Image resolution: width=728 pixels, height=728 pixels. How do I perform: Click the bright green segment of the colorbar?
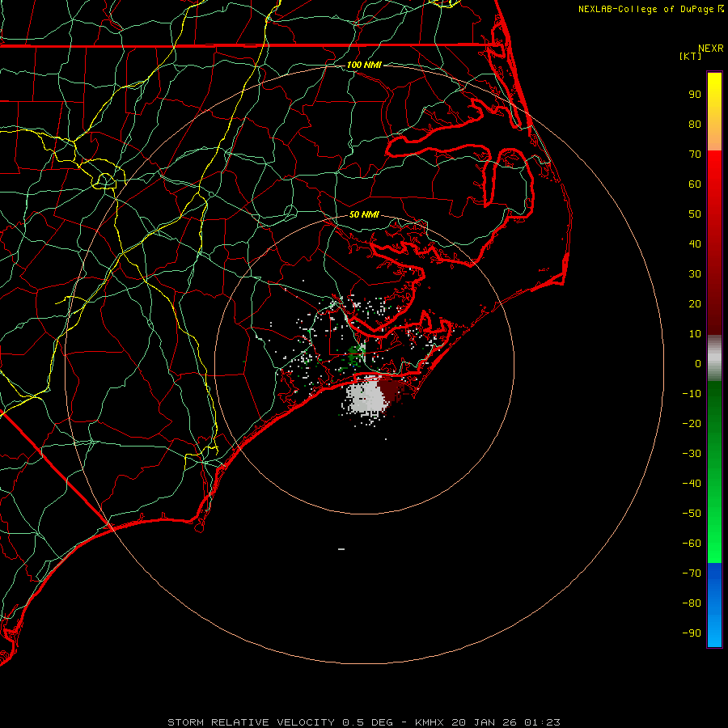[x=714, y=472]
